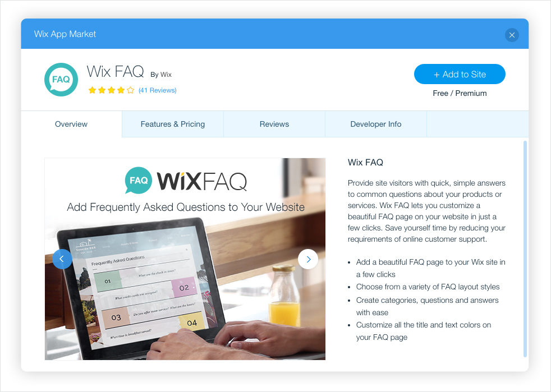This screenshot has width=551, height=392.
Task: Switch to the Reviews tab
Action: [274, 124]
